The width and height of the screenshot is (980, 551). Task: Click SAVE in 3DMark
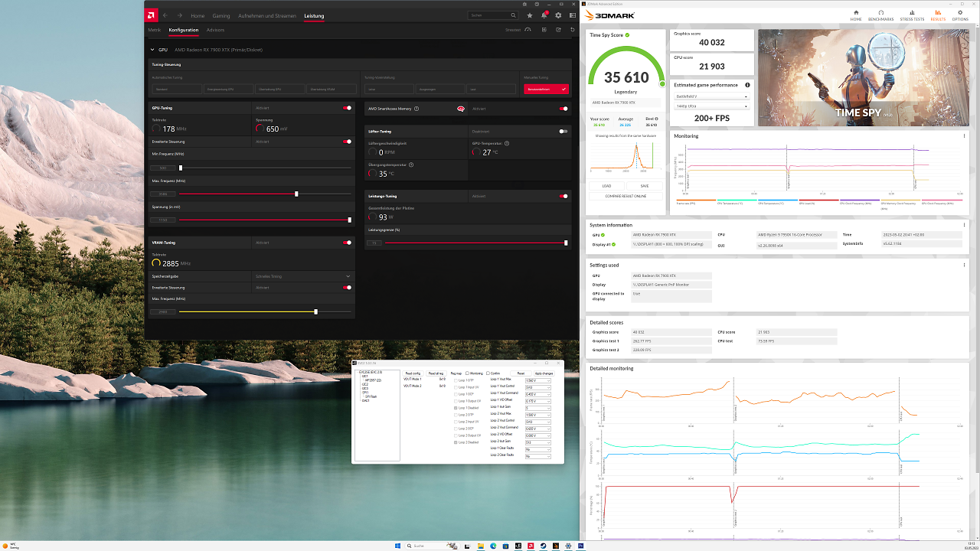tap(645, 185)
